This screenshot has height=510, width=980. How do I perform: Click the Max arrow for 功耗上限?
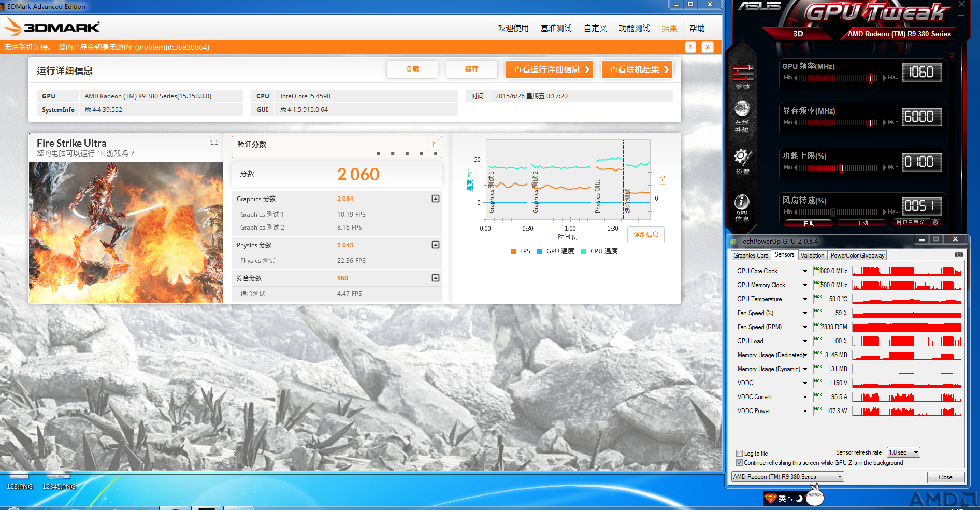click(885, 167)
